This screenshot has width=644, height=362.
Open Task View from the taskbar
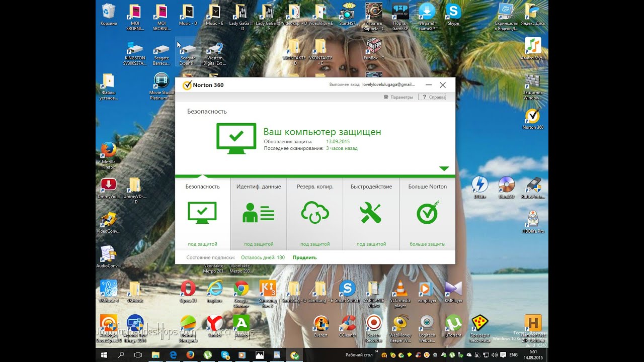click(138, 355)
